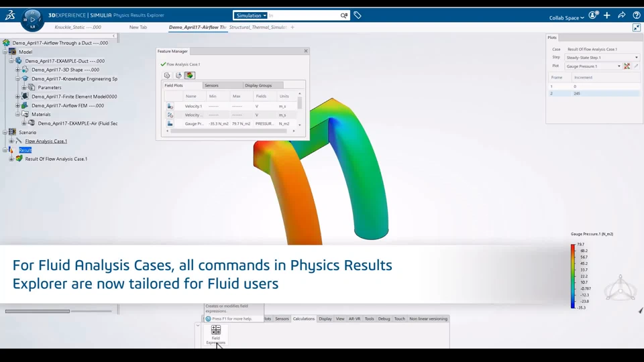Expand the Flow Analysis Case.1 node

[11, 141]
